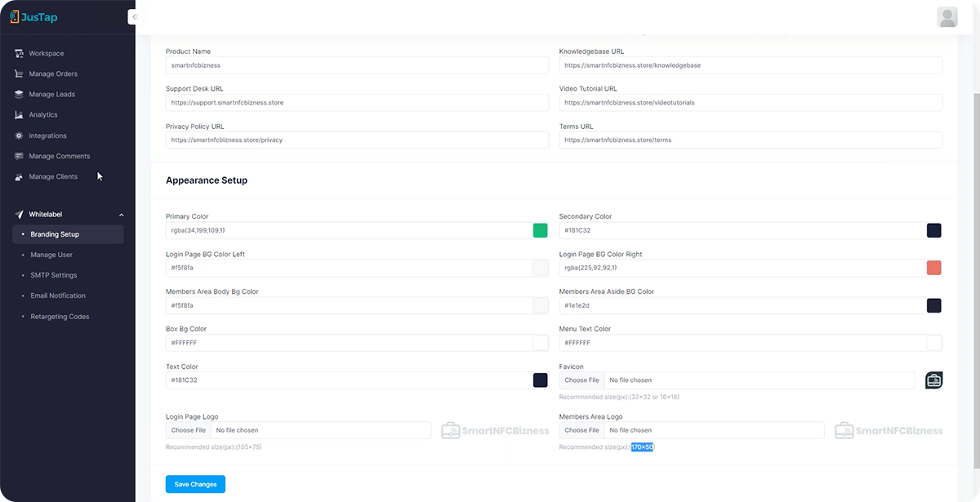The height and width of the screenshot is (502, 980).
Task: Collapse the Whitelabel menu section
Action: tap(122, 215)
